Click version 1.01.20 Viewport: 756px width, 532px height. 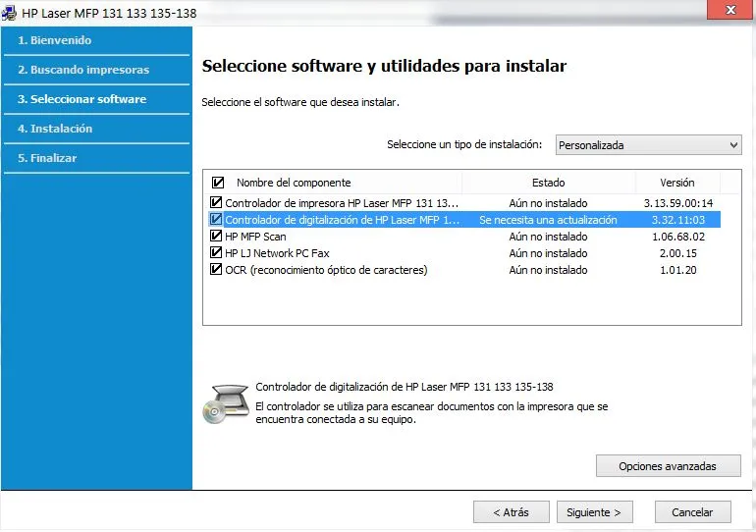[678, 270]
